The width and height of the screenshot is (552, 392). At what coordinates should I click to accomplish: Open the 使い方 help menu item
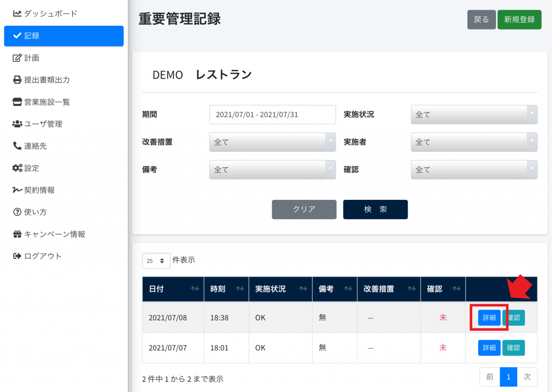(36, 212)
